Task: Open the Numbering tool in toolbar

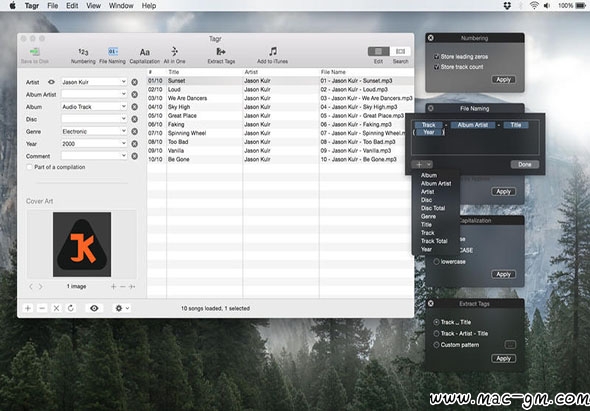Action: [x=83, y=55]
